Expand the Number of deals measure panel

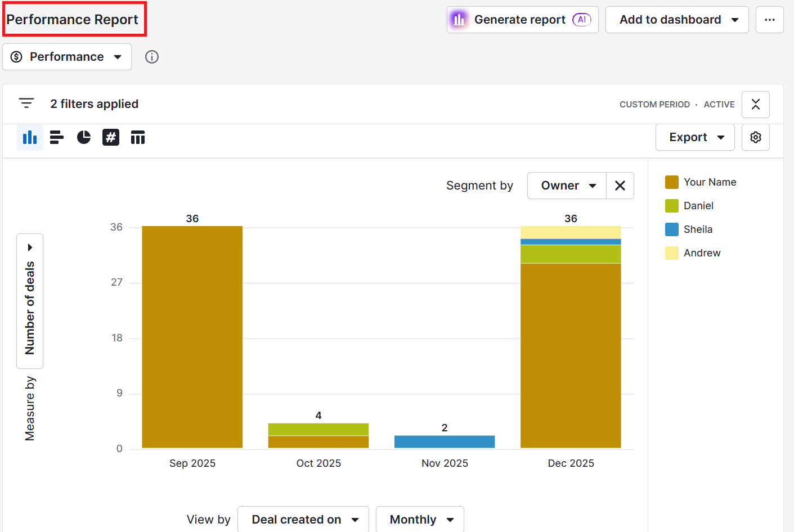click(x=29, y=247)
